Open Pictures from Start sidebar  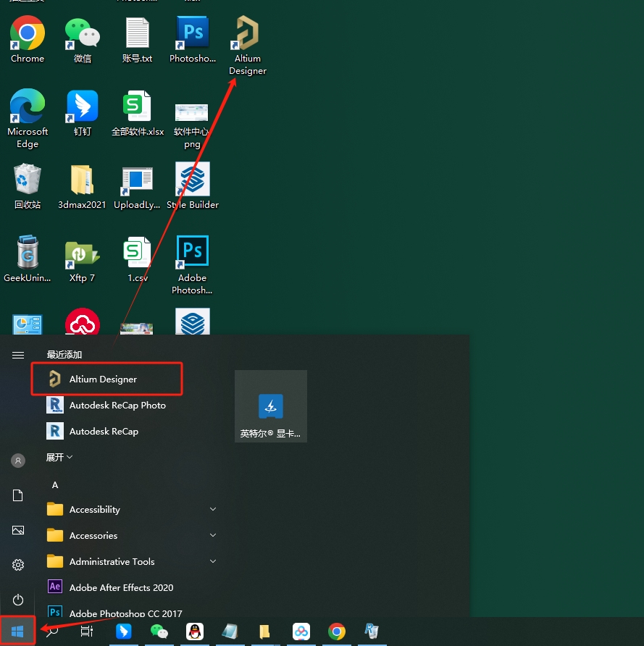[x=17, y=530]
